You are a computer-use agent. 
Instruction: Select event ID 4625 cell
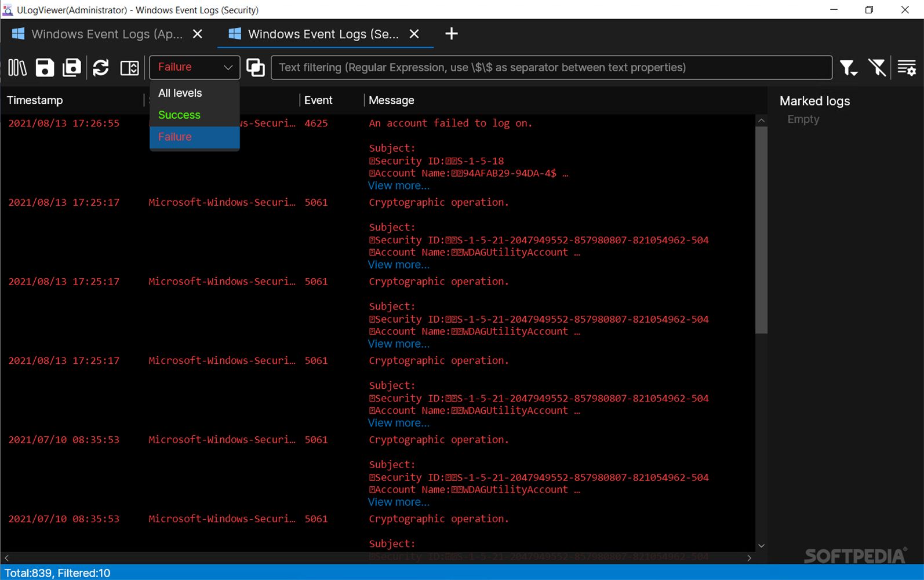click(x=316, y=123)
